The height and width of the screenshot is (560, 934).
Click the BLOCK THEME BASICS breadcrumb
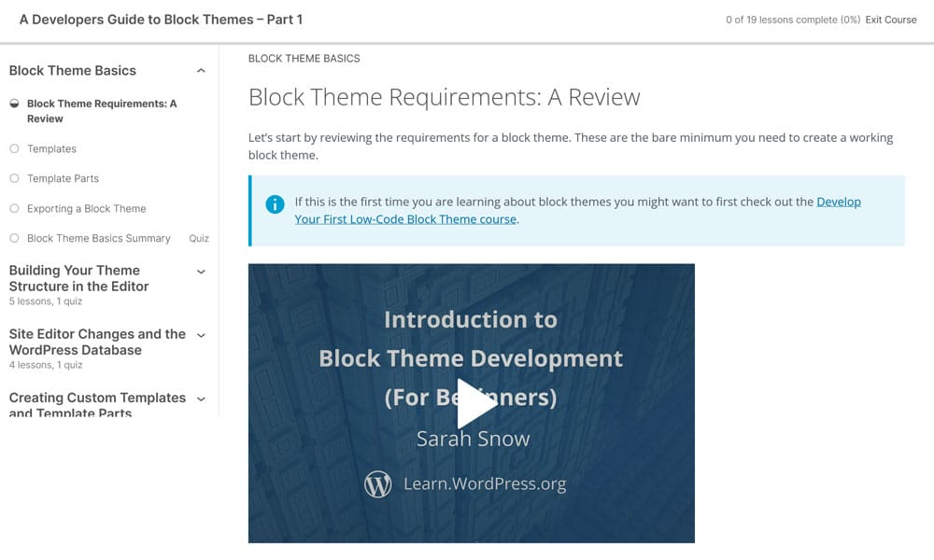point(304,58)
